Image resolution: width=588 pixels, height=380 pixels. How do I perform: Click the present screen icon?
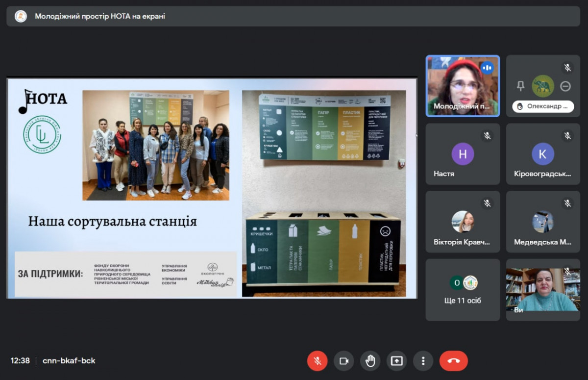tap(396, 361)
